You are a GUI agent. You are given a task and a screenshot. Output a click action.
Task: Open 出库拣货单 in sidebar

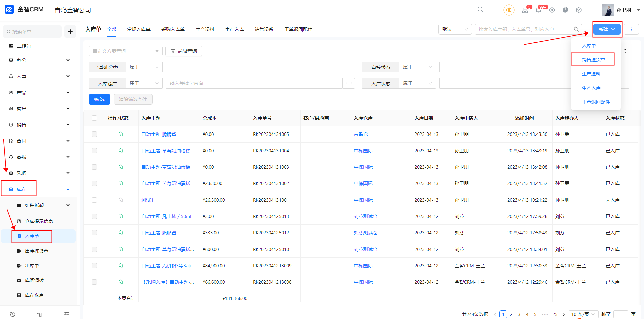click(x=37, y=251)
